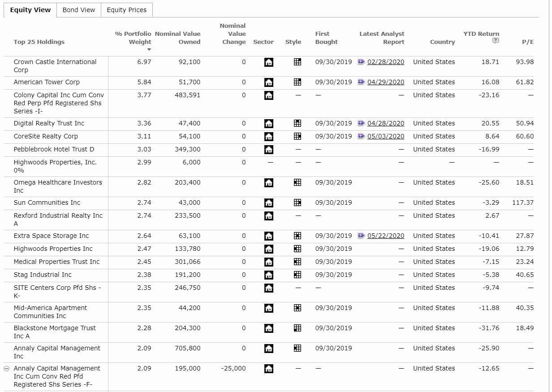The width and height of the screenshot is (552, 392).
Task: Click style box icon for Medical Properties Trust
Action: point(297,262)
